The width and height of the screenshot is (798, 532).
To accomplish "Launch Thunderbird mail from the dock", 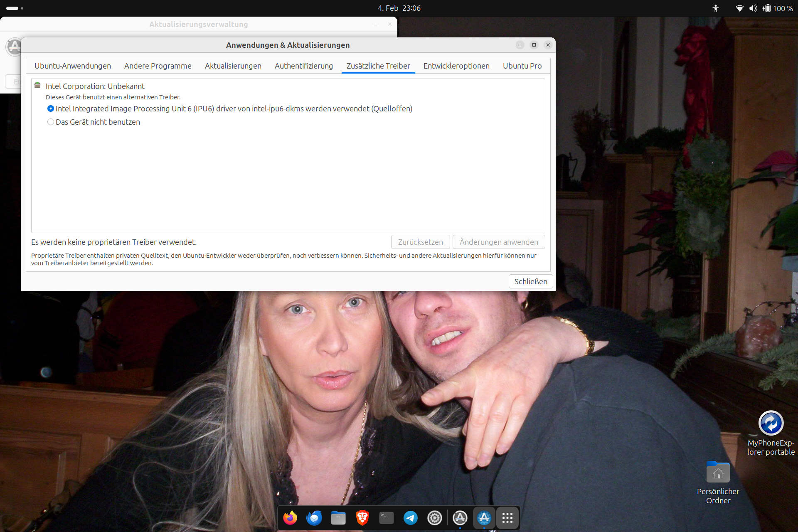I will pyautogui.click(x=314, y=518).
